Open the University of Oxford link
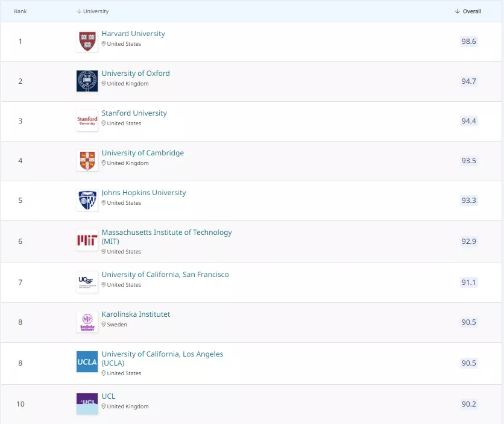This screenshot has width=504, height=424. click(x=136, y=73)
